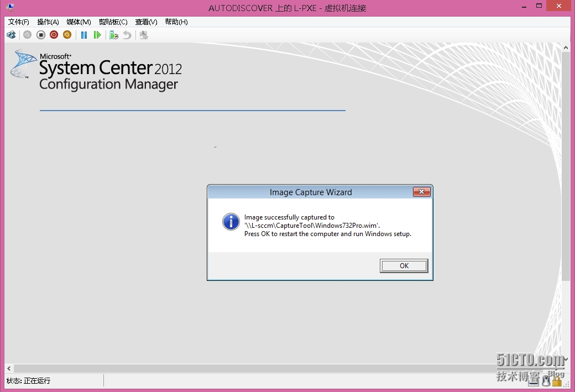This screenshot has width=575, height=392.
Task: Click the Checkpoint (snapshot) icon
Action: 114,35
